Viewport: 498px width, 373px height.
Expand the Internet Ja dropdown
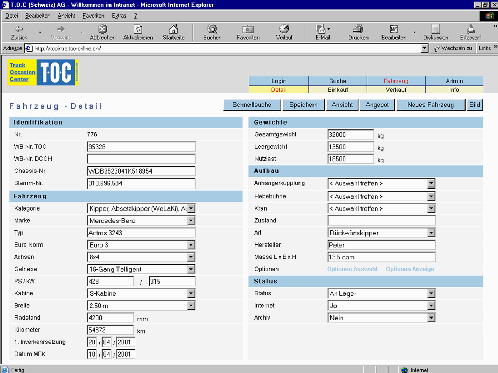(x=431, y=305)
